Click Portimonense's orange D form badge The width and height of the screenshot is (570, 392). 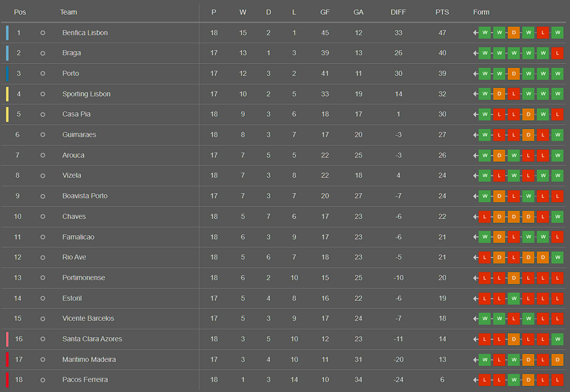pos(514,278)
